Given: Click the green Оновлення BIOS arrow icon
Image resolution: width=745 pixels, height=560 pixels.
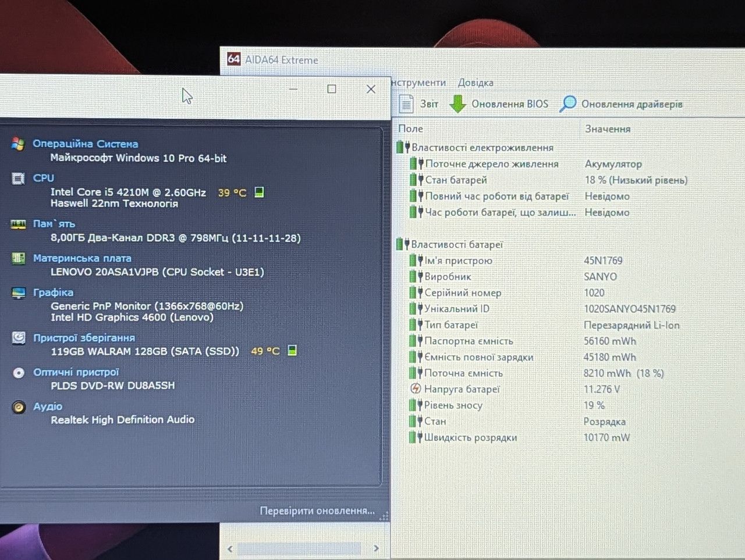Looking at the screenshot, I should 458,104.
